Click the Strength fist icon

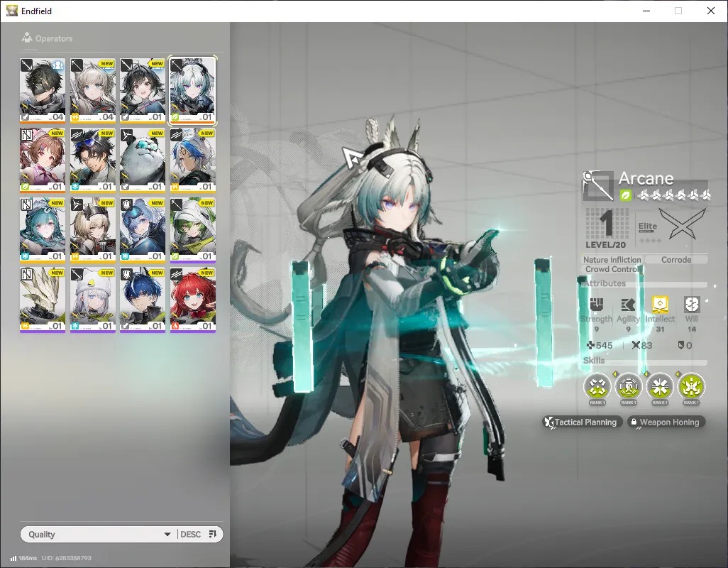(597, 305)
